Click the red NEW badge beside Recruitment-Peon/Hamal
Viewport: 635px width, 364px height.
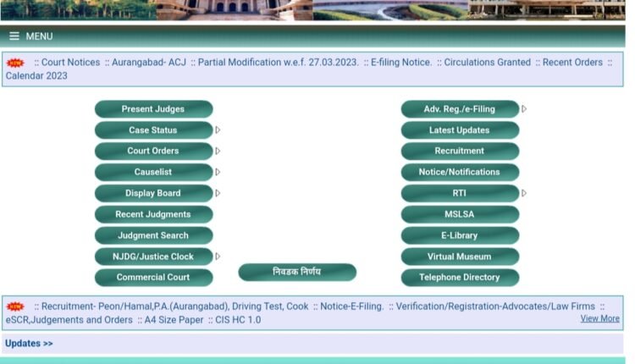tap(15, 306)
